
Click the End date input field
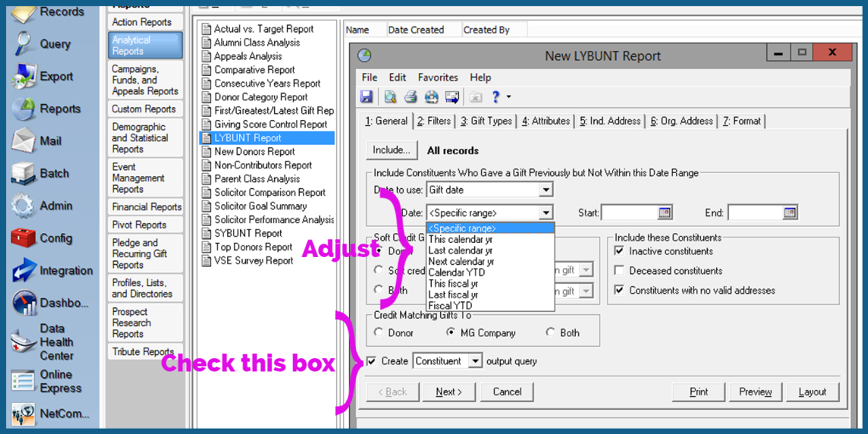pyautogui.click(x=755, y=213)
